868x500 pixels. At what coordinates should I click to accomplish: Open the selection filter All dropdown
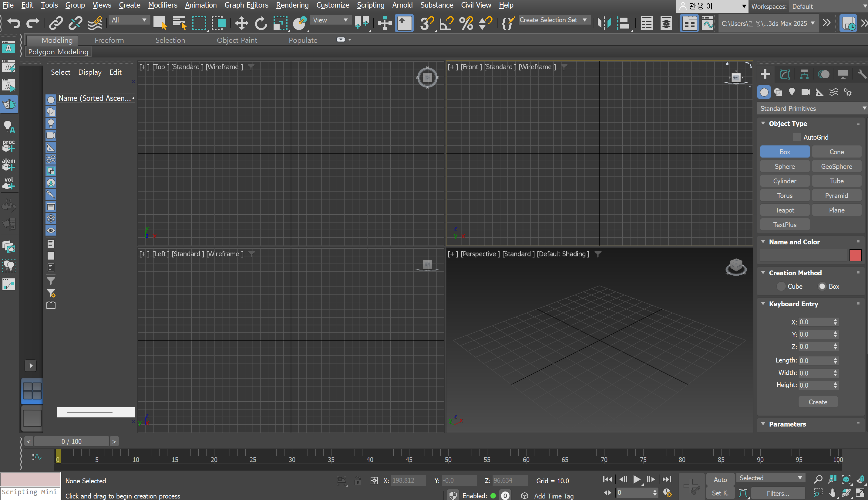(x=129, y=20)
